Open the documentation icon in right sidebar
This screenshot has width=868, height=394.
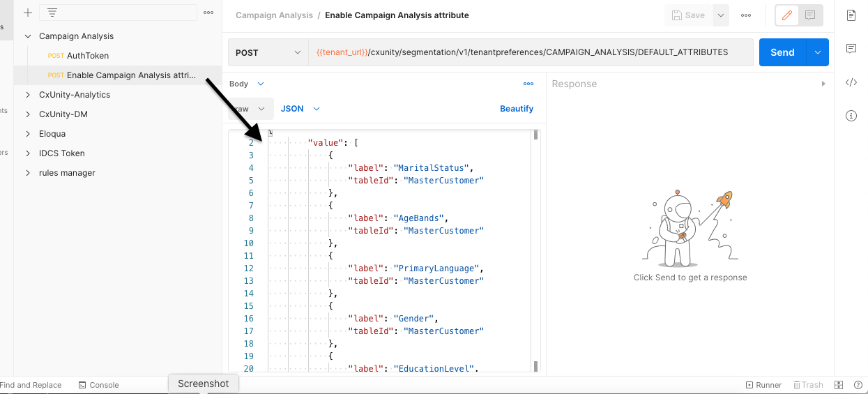click(x=851, y=15)
